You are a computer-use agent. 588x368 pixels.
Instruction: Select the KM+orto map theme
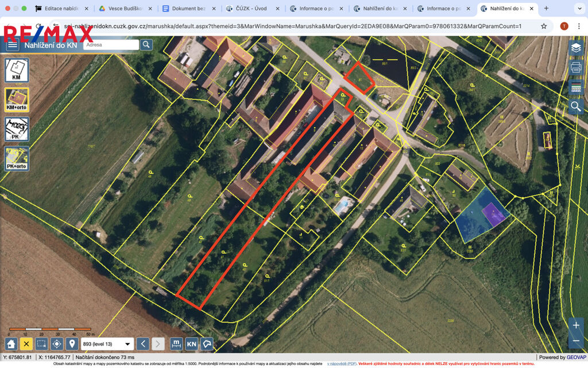(x=16, y=99)
